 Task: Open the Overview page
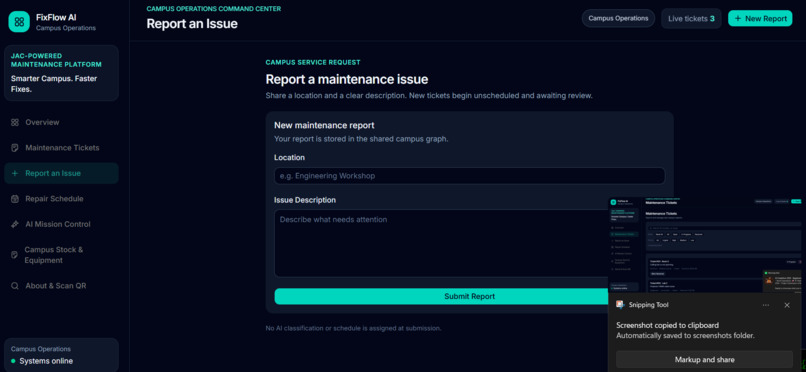click(x=61, y=122)
